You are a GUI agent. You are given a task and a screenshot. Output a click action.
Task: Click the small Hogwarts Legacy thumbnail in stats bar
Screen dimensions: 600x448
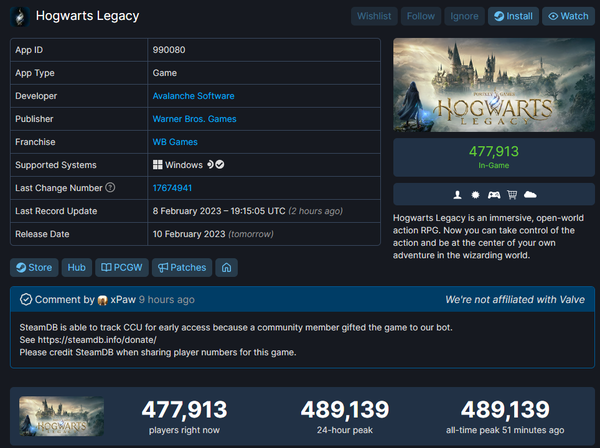[x=62, y=416]
